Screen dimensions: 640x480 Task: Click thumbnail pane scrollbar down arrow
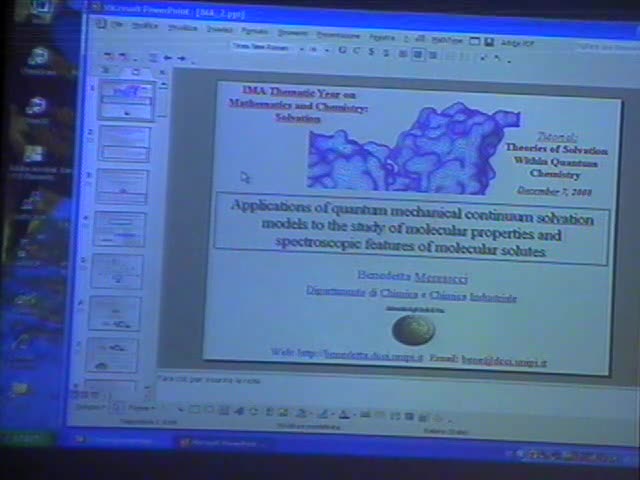(148, 387)
